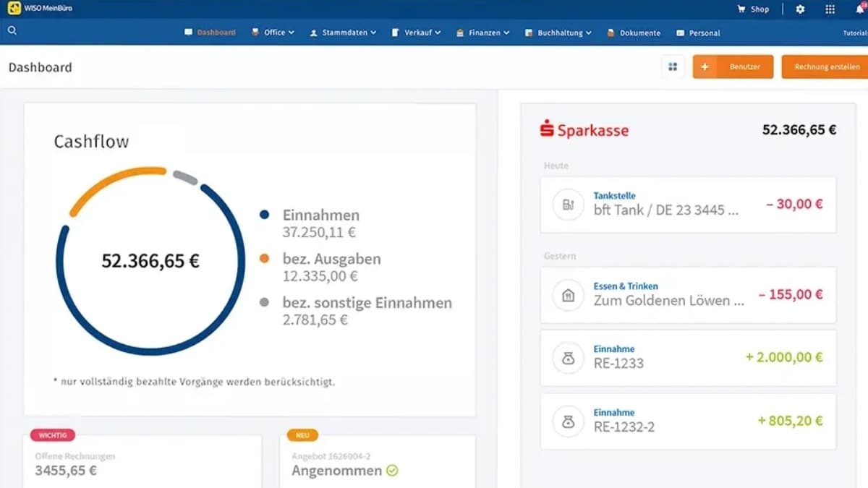Click the NEU badge
This screenshot has height=488, width=868.
pos(302,435)
